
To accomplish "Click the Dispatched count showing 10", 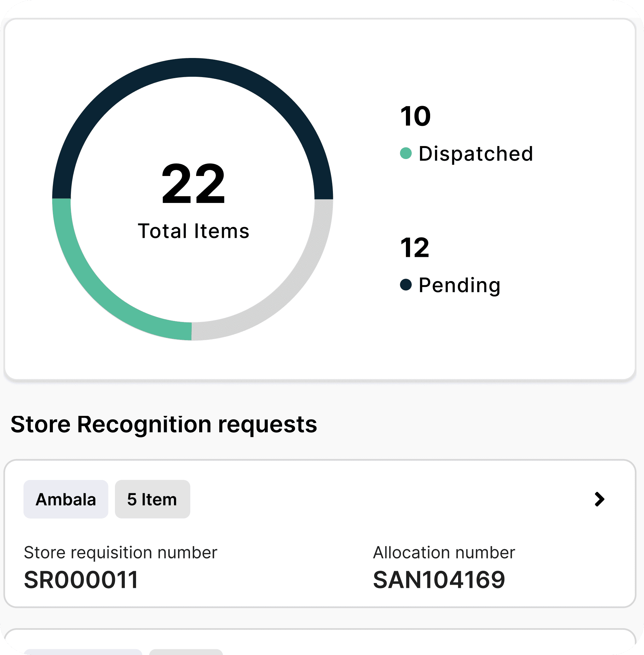I will pyautogui.click(x=415, y=116).
